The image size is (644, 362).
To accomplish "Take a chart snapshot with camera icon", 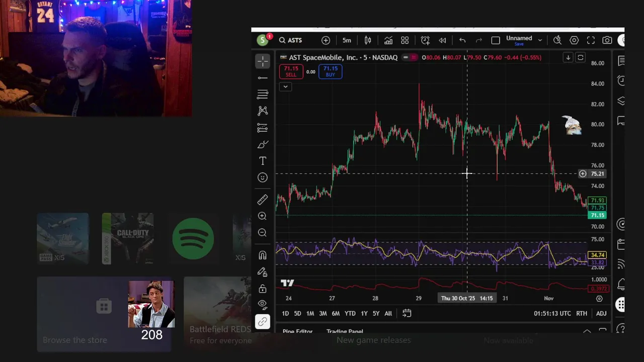I will tap(607, 40).
